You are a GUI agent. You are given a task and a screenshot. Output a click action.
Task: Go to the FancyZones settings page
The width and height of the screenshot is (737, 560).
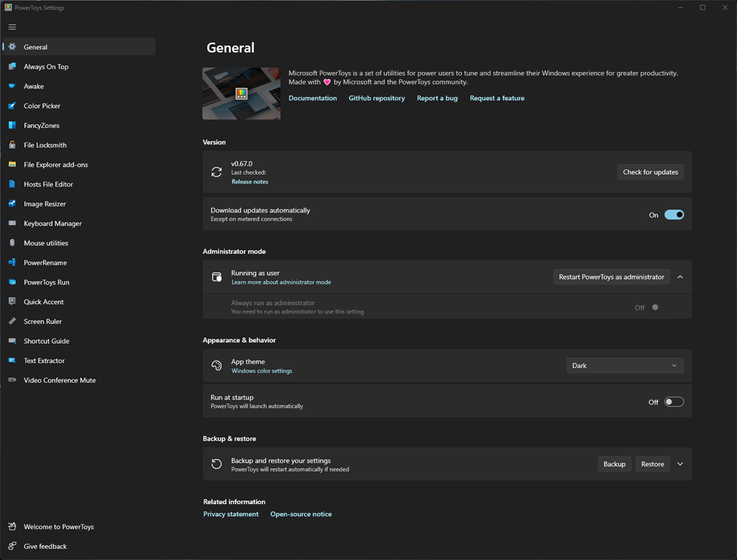click(x=79, y=125)
